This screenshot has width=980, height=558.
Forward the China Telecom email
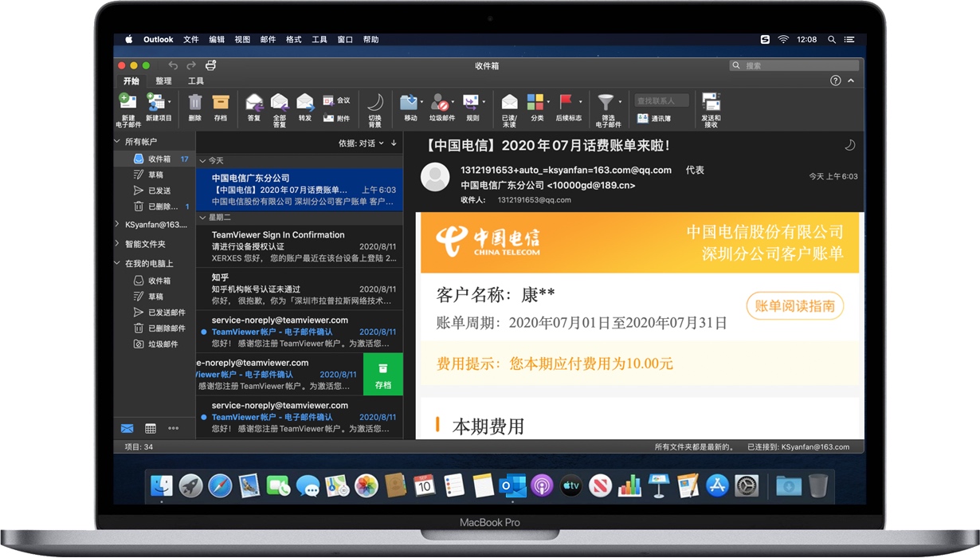pos(305,104)
